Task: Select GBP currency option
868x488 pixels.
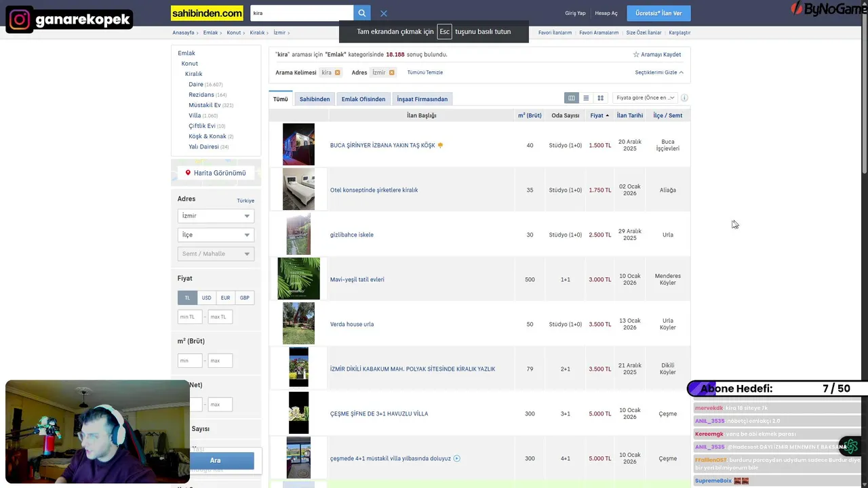Action: 244,298
